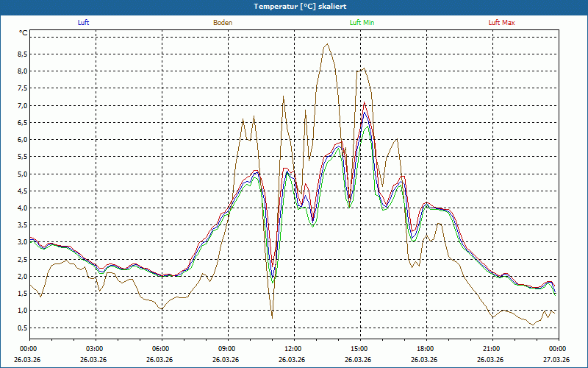
Task: Select the 03:00 time axis label
Action: 95,349
